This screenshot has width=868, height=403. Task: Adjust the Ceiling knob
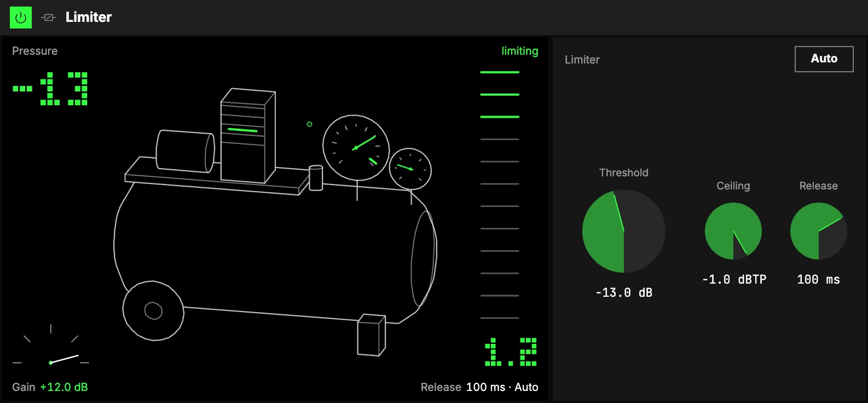(733, 231)
